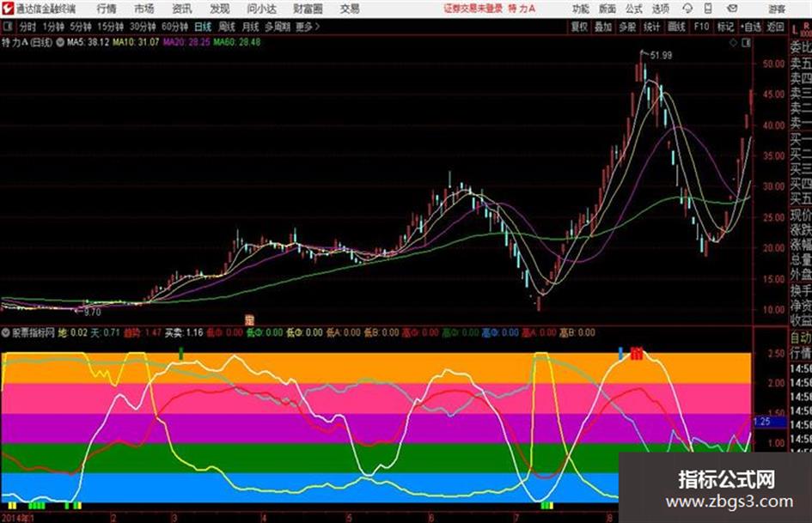Click the 复权 toolbar button

point(579,27)
